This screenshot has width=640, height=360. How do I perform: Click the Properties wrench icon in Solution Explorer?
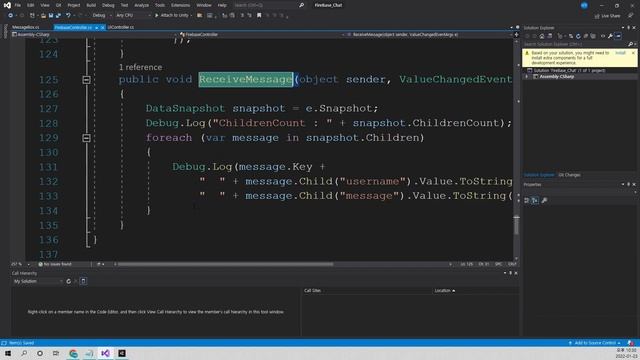[610, 36]
